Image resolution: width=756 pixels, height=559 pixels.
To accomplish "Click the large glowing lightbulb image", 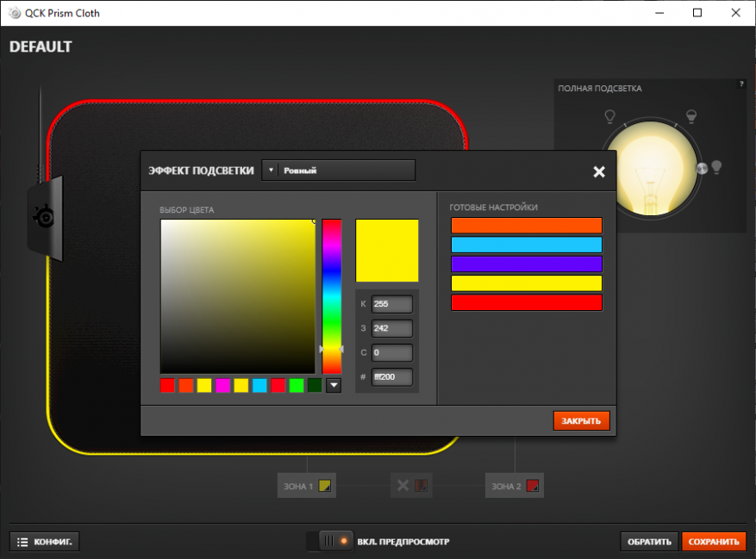I will tap(651, 169).
